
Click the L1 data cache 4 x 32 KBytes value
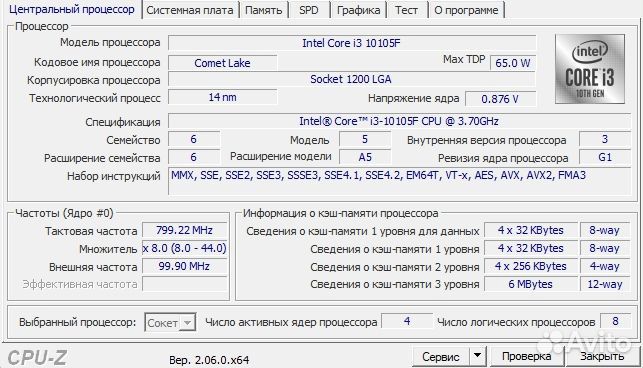pos(531,230)
